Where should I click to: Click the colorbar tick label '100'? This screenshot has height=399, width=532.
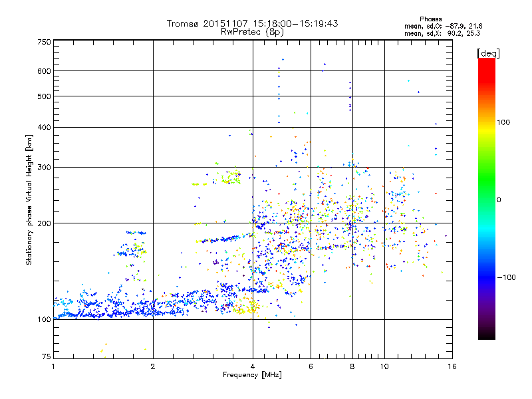pos(503,122)
